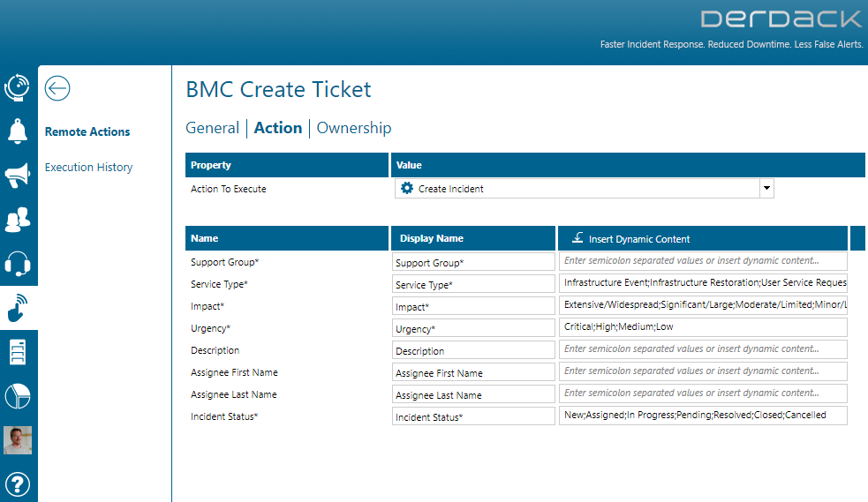Expand the Action To Execute dropdown arrow
868x502 pixels.
[766, 188]
